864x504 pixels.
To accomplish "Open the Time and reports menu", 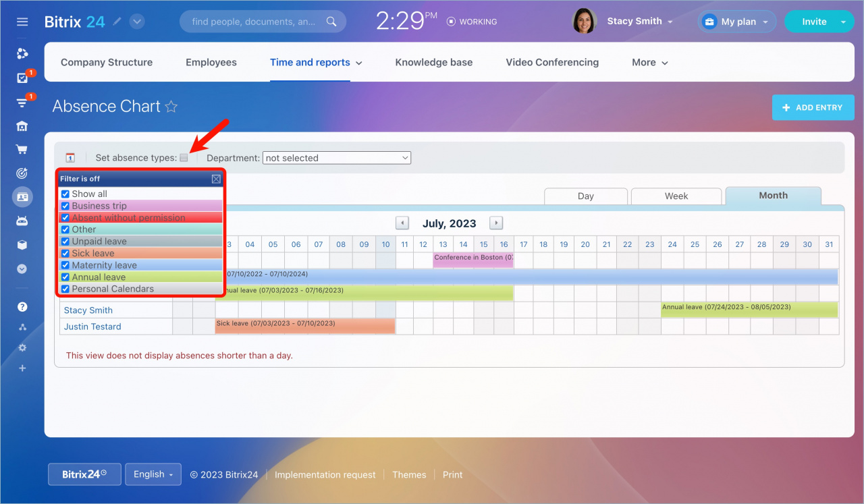I will [x=316, y=62].
